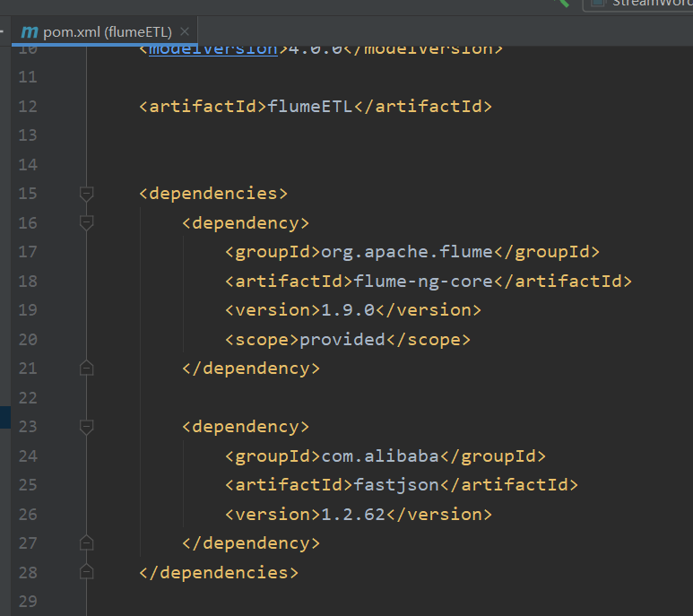This screenshot has height=616, width=693.
Task: Click the fold end marker at line 21
Action: click(x=86, y=369)
